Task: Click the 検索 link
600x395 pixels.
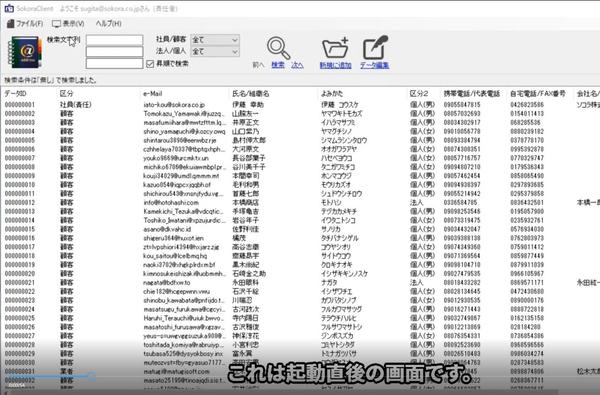Action: tap(278, 65)
